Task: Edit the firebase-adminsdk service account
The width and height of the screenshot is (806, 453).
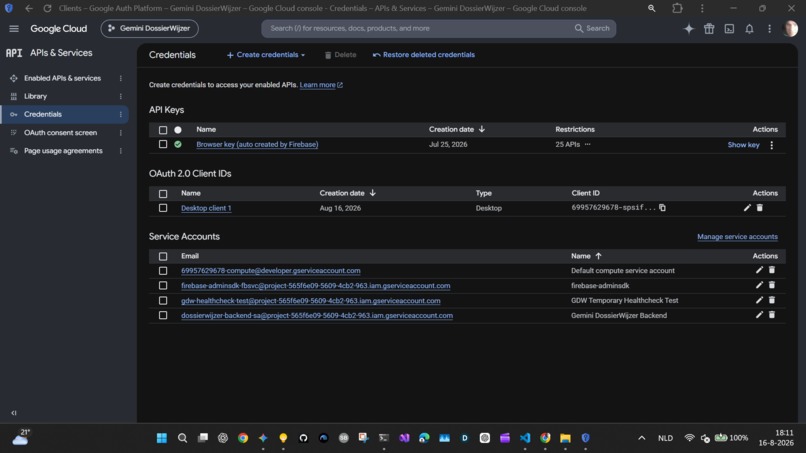Action: click(759, 285)
